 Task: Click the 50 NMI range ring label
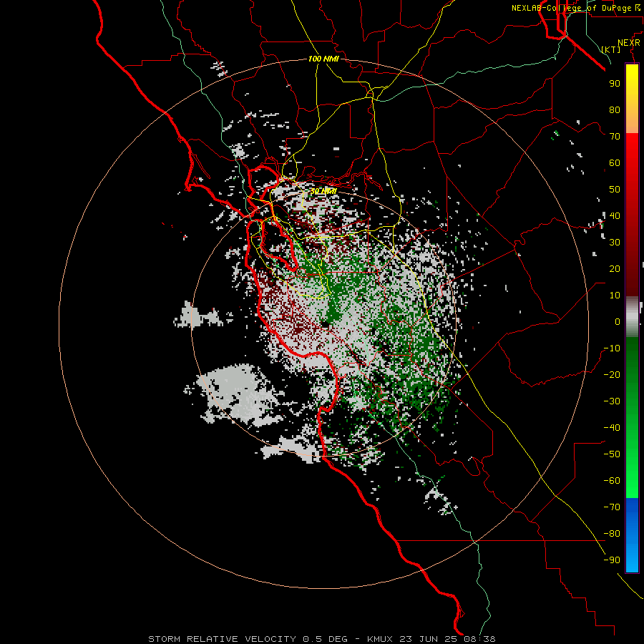pos(323,191)
